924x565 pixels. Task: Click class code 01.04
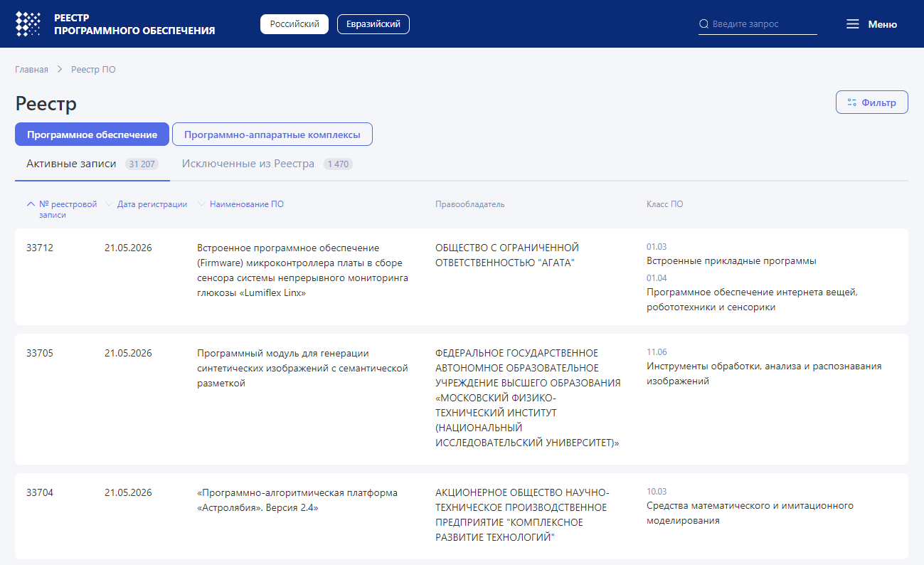point(657,278)
